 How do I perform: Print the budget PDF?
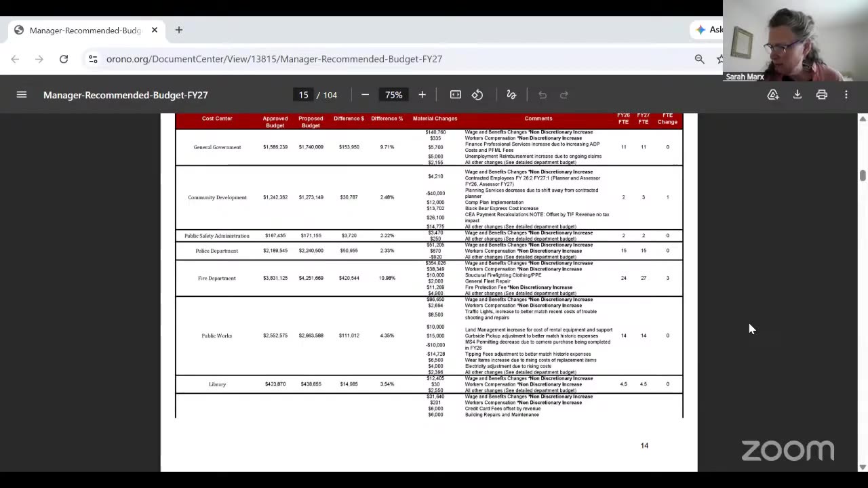822,95
